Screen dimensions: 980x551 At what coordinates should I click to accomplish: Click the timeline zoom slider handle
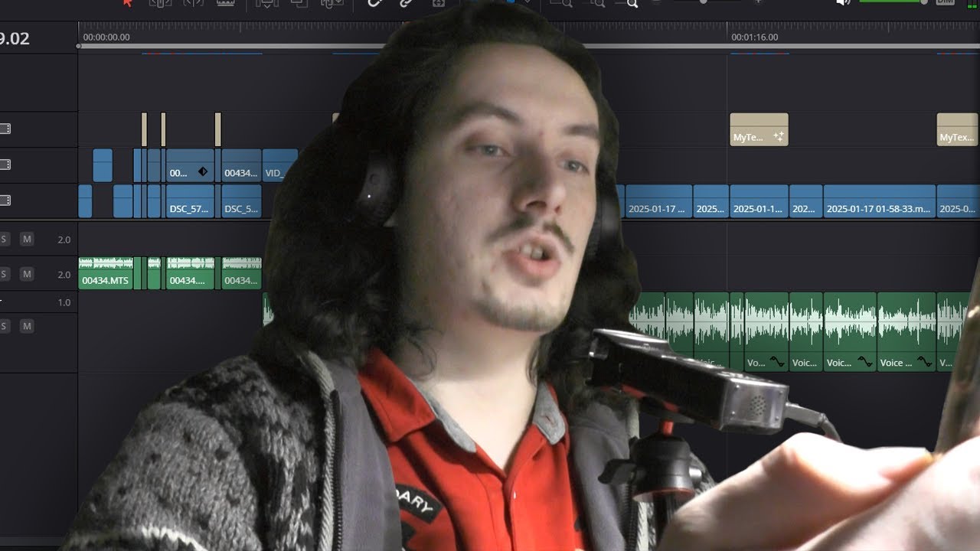point(703,2)
